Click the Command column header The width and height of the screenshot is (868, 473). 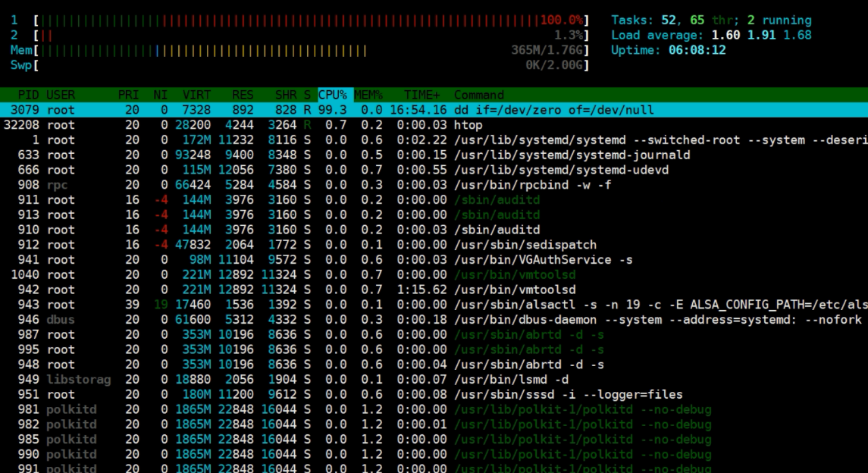pos(479,95)
